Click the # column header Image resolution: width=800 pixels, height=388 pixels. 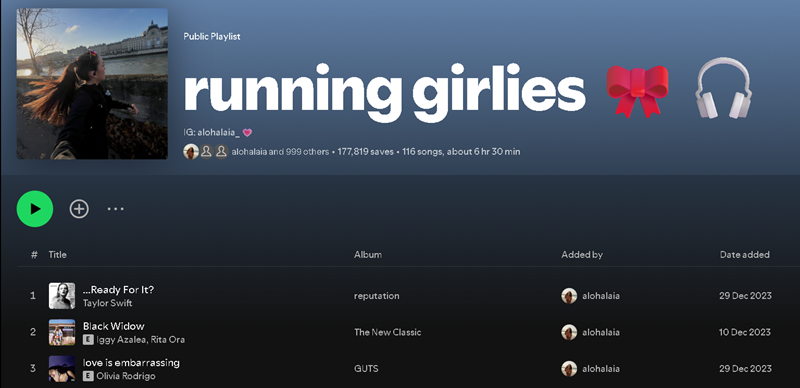pyautogui.click(x=34, y=254)
